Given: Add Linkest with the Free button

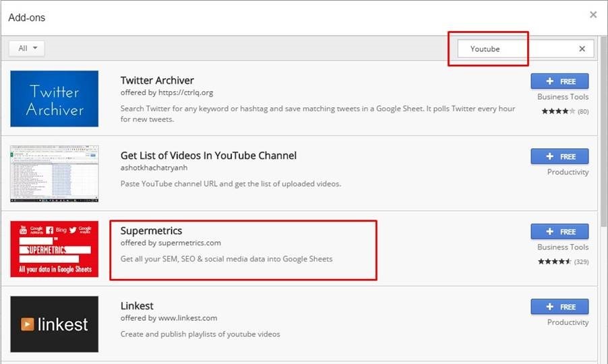Looking at the screenshot, I should tap(559, 307).
